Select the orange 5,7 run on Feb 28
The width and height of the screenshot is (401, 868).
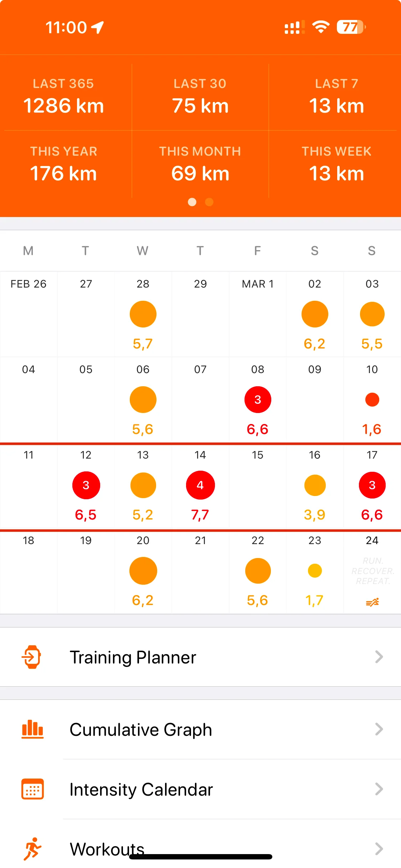pos(143,314)
